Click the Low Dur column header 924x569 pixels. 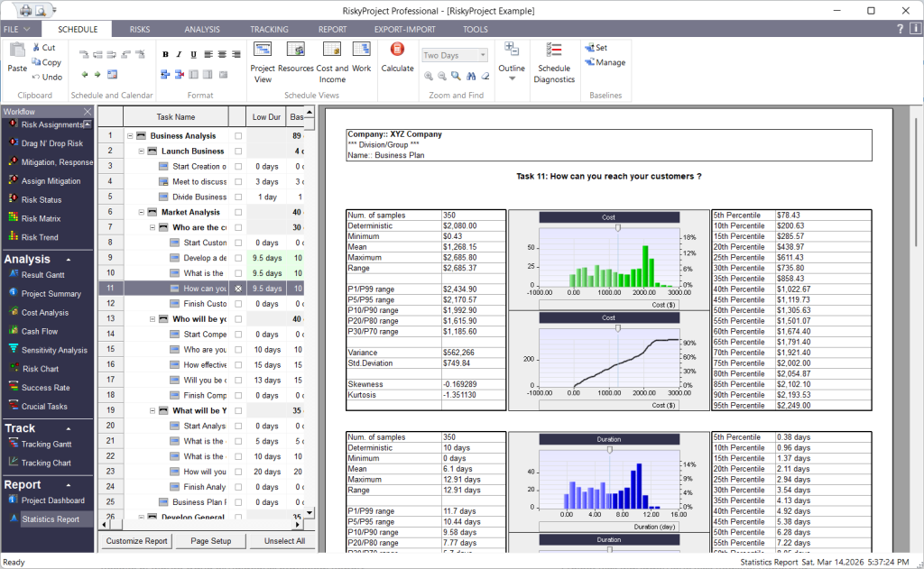(x=266, y=116)
